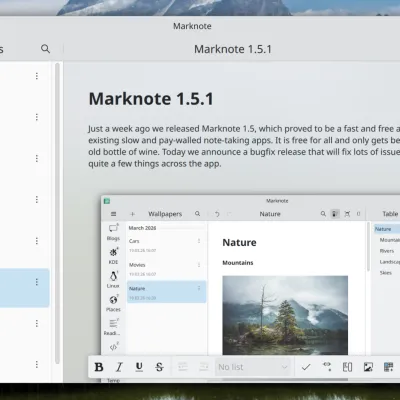Click Wallpapers title in embedded screenshot
Viewport: 400px width, 400px height.
(x=165, y=214)
